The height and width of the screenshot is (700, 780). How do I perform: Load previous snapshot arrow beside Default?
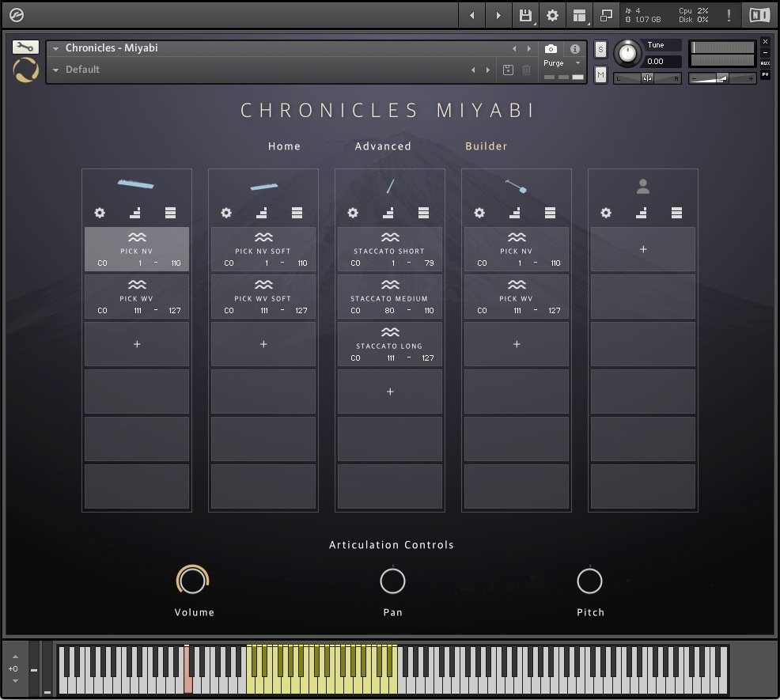click(x=473, y=70)
